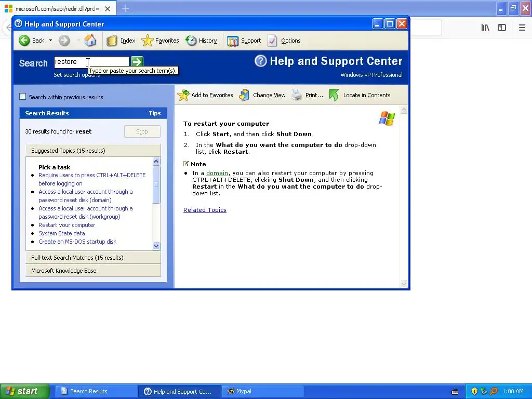Click Tips in Search Results header
Screen dimensions: 532x399
click(x=155, y=113)
